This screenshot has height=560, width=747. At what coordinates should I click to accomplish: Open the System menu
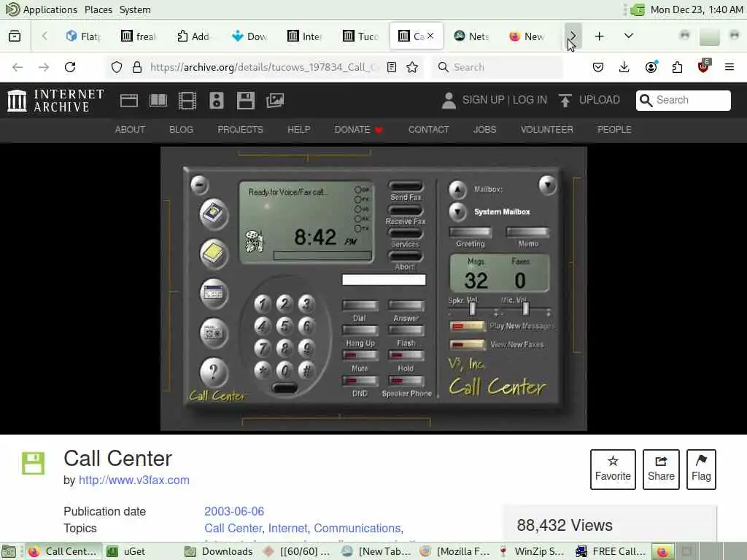[135, 9]
